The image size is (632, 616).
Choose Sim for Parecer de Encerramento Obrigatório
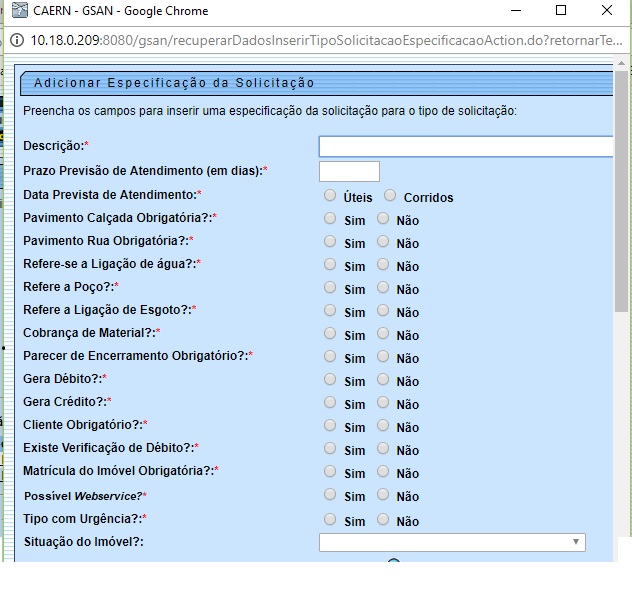coord(331,356)
